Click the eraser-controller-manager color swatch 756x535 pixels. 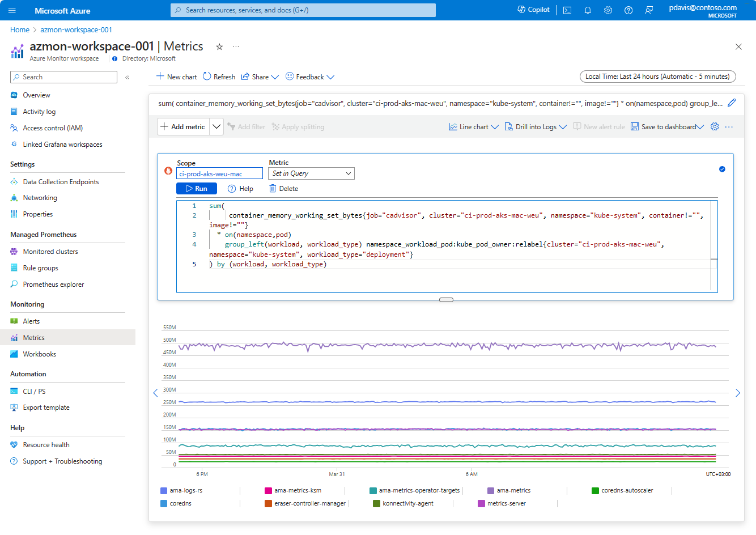click(269, 503)
